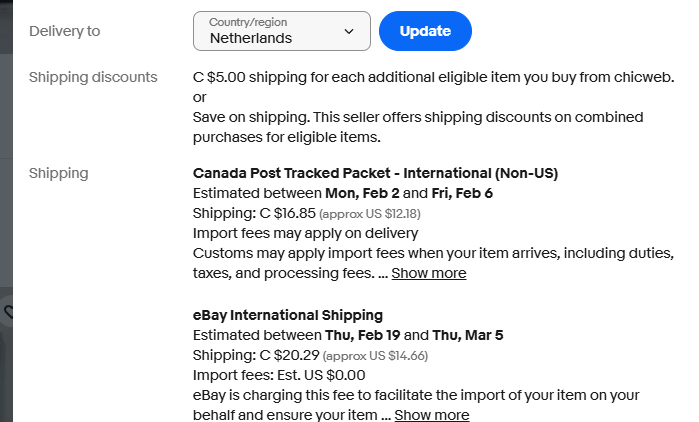Click the approx US $12.18 conversion text

click(x=370, y=214)
